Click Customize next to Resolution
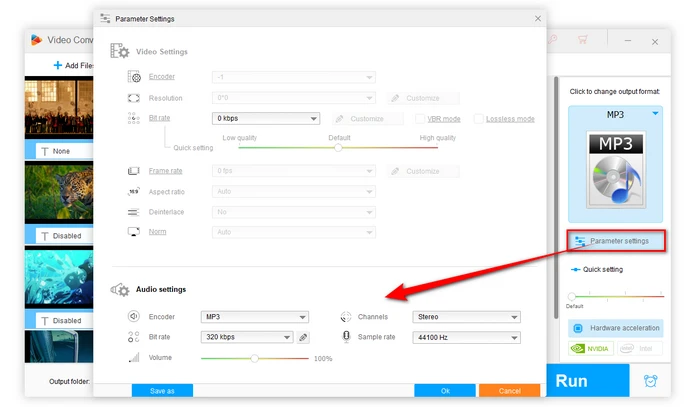This screenshot has width=700, height=407. coord(423,98)
